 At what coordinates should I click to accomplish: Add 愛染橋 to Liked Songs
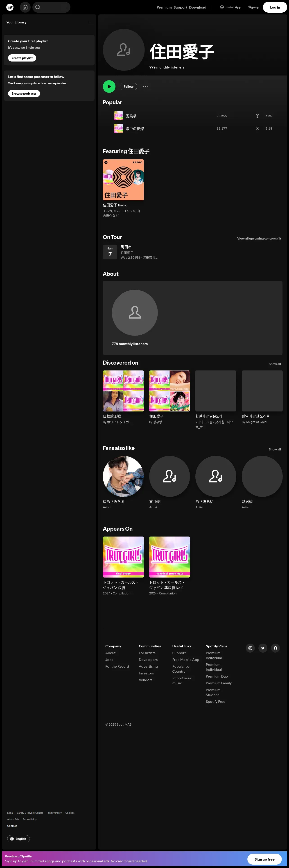[257, 116]
